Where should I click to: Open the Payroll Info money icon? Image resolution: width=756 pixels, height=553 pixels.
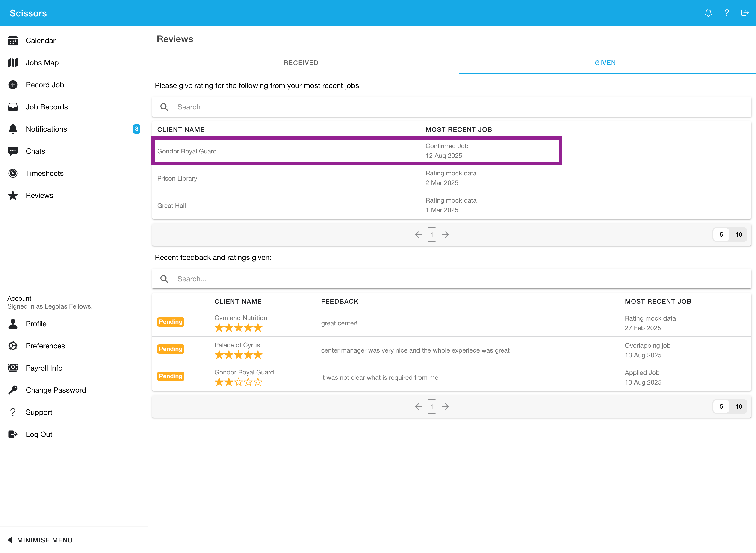click(x=13, y=368)
